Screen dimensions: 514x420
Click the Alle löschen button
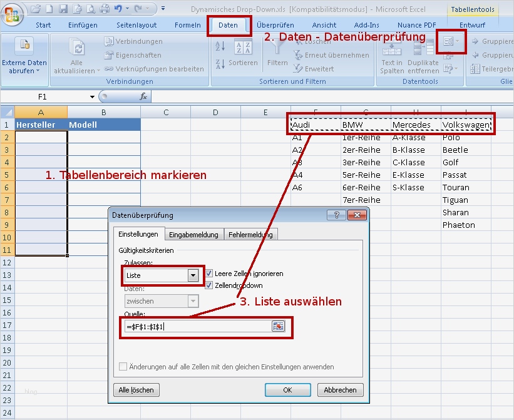pyautogui.click(x=136, y=390)
